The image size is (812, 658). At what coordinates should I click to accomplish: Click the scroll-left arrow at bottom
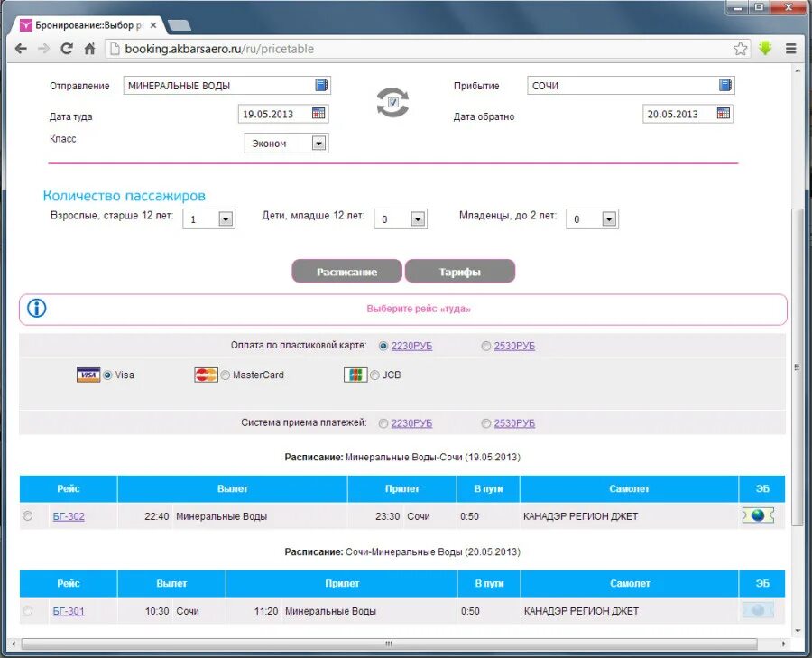14,644
